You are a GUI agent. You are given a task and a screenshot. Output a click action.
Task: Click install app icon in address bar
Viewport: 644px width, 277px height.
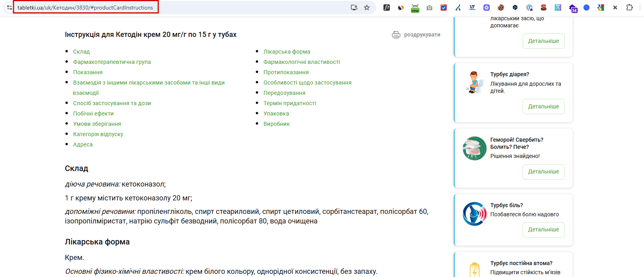354,8
